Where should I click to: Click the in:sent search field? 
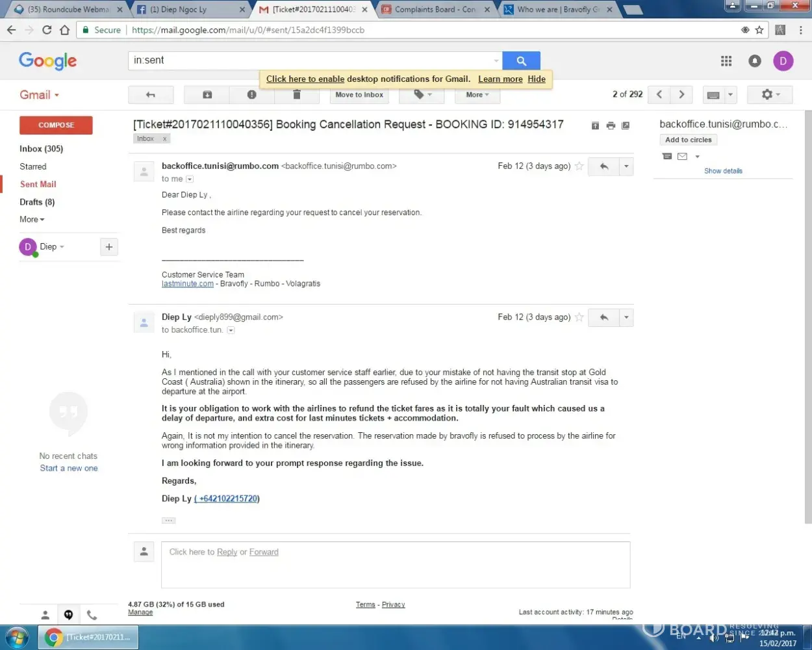click(x=312, y=60)
